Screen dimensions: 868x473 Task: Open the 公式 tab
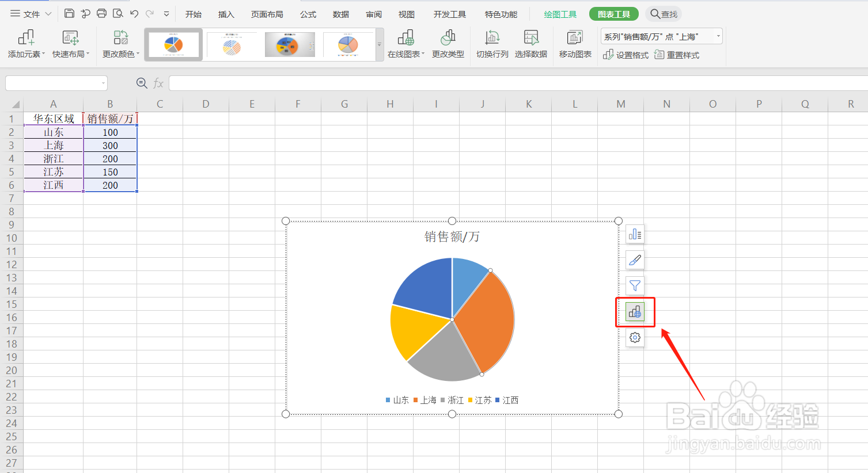[x=308, y=14]
